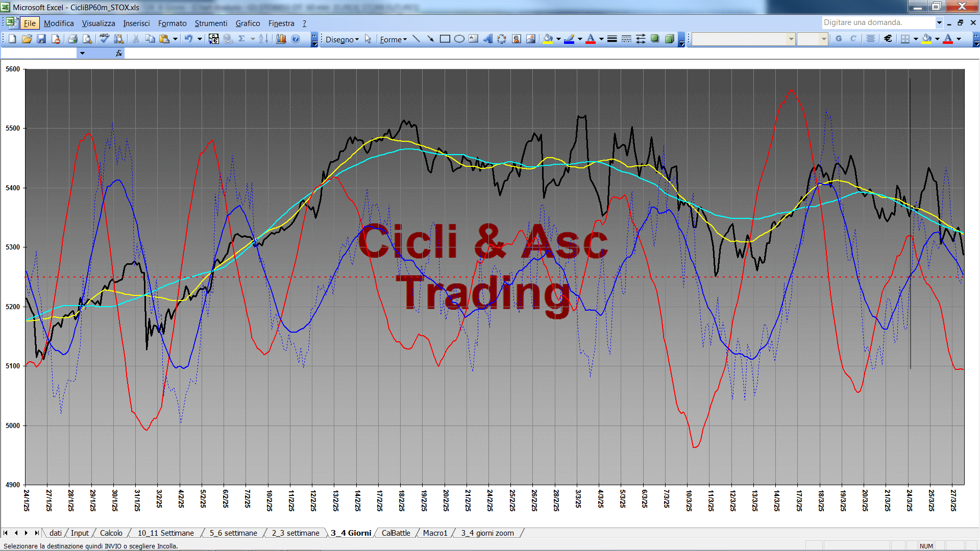Screen dimensions: 980x551
Task: Open the Grafico menu
Action: [248, 23]
